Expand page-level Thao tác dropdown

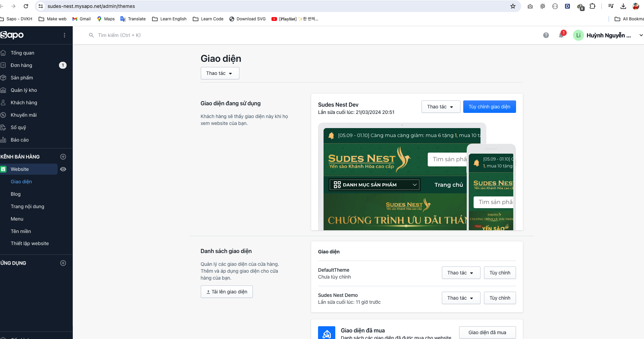coord(220,73)
